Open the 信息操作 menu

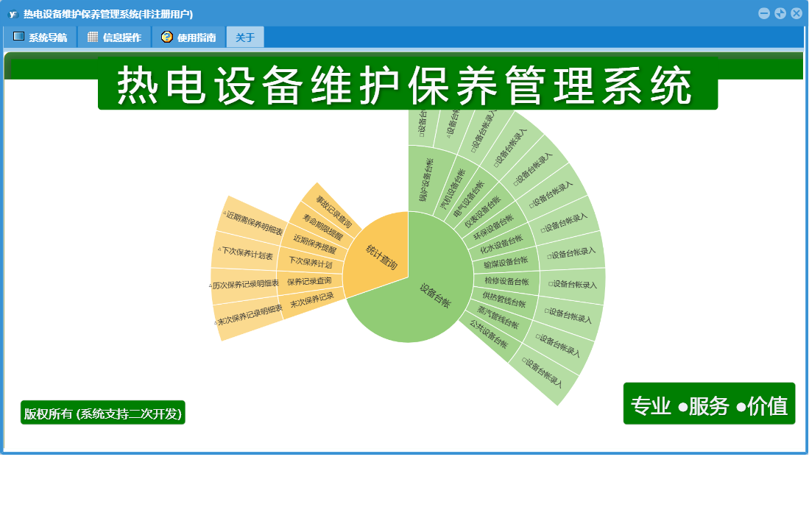(115, 37)
